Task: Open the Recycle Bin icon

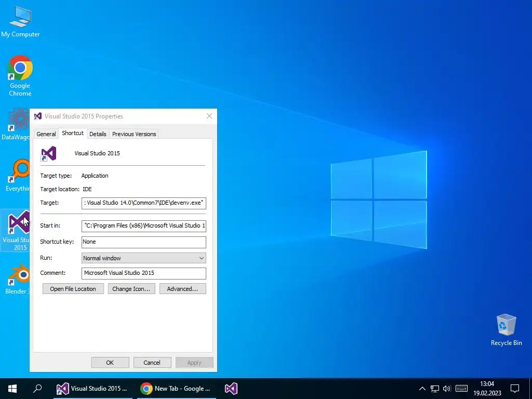Action: [506, 329]
